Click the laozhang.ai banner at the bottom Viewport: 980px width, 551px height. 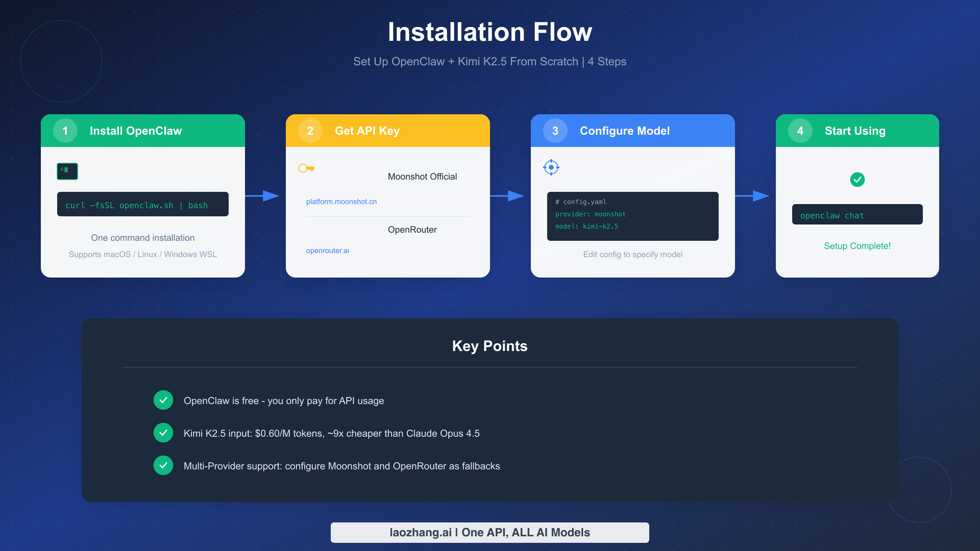coord(490,532)
